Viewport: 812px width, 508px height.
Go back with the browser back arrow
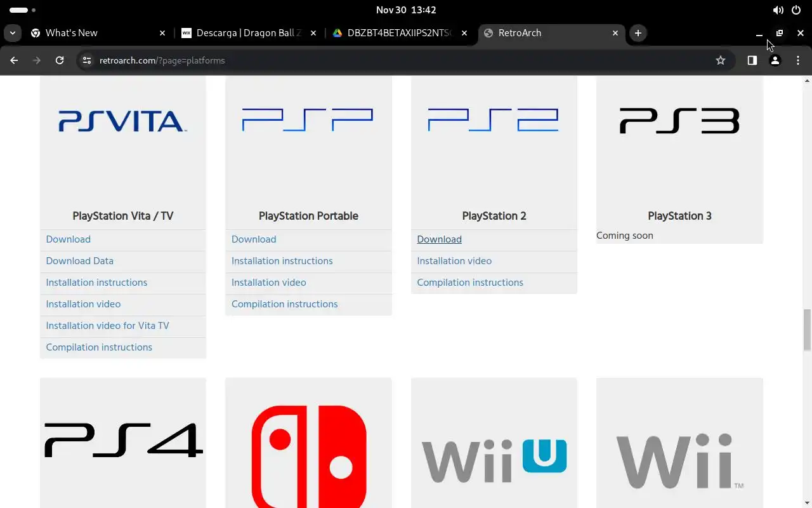pos(14,60)
